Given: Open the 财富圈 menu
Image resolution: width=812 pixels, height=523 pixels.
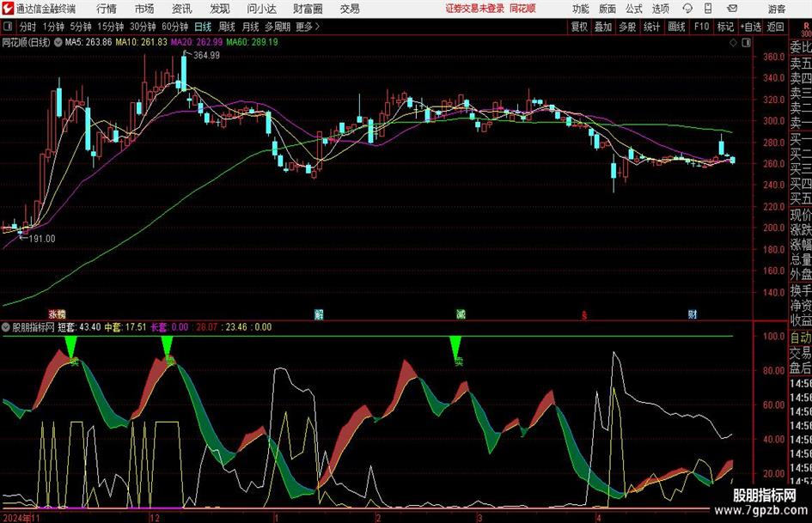Looking at the screenshot, I should tap(308, 9).
